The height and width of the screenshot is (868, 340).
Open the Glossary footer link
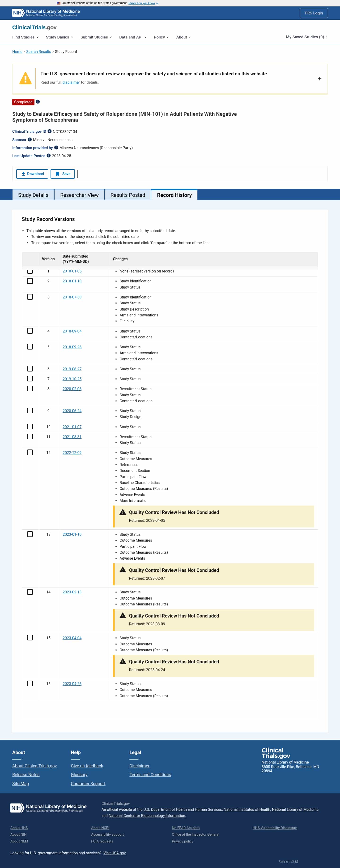[x=79, y=775]
